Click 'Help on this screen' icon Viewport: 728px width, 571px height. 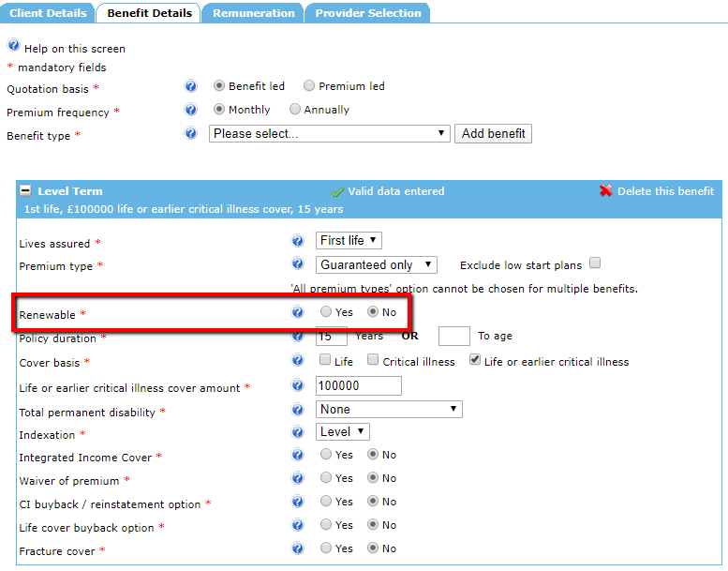click(13, 46)
